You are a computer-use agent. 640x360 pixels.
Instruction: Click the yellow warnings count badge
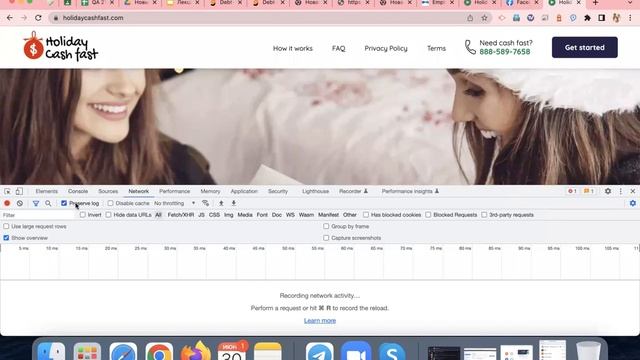[589, 191]
